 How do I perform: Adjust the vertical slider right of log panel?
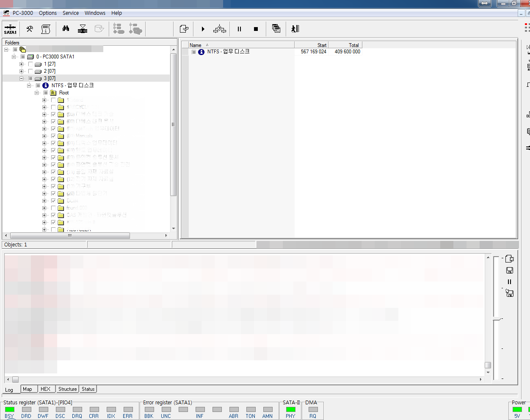496,319
